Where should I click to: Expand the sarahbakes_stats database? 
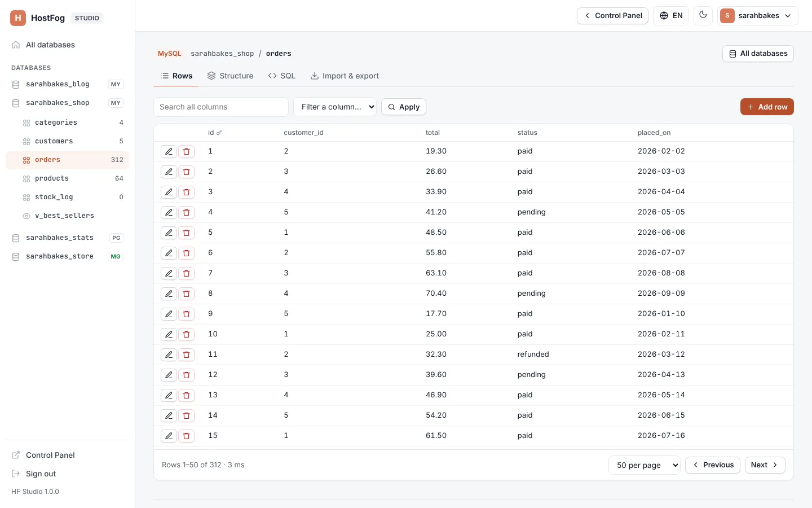tap(67, 238)
